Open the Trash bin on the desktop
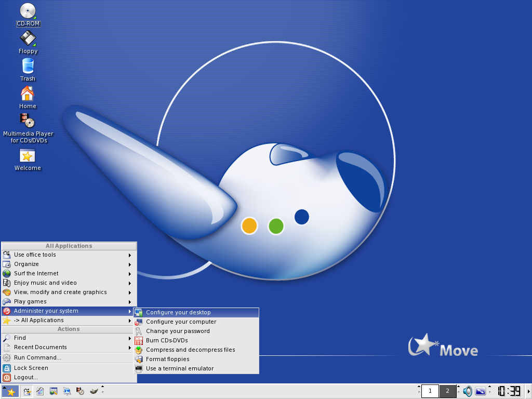The width and height of the screenshot is (532, 399). point(28,70)
